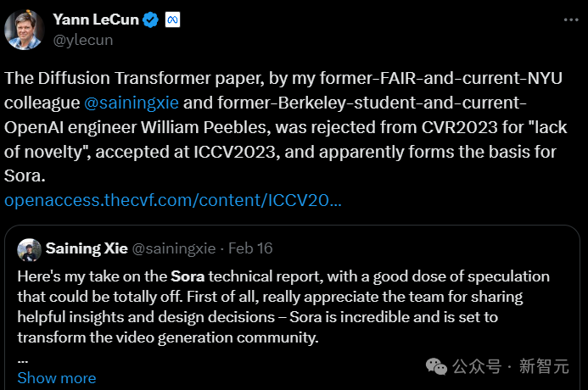Expand quoted tweet with Show more
588x390 pixels.
56,377
